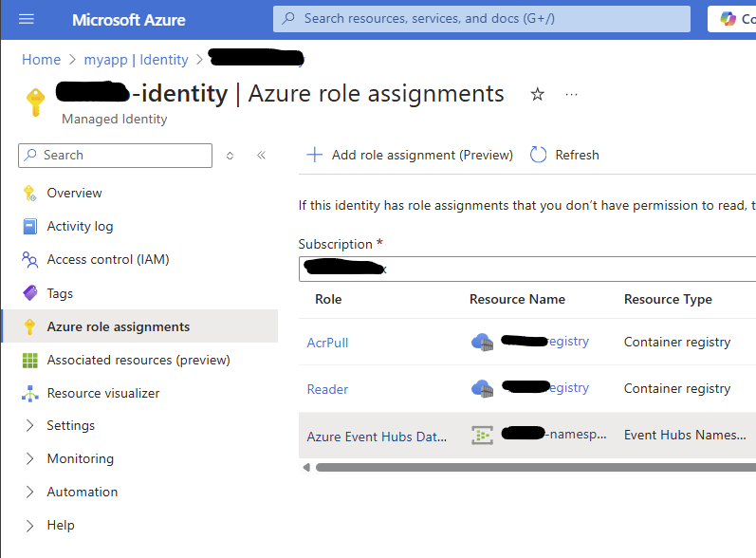This screenshot has height=558, width=756.
Task: Click the Associated resources grid icon
Action: pos(30,361)
